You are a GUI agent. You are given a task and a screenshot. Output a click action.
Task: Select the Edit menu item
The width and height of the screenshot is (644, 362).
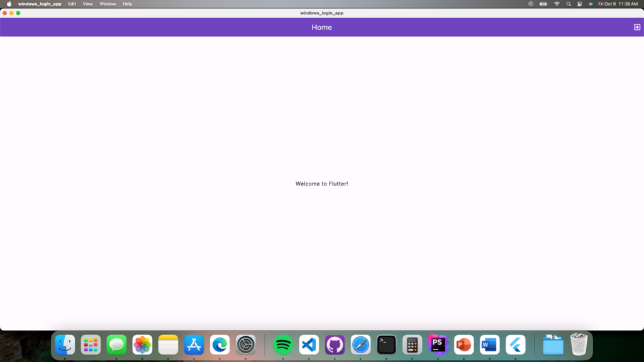click(72, 4)
